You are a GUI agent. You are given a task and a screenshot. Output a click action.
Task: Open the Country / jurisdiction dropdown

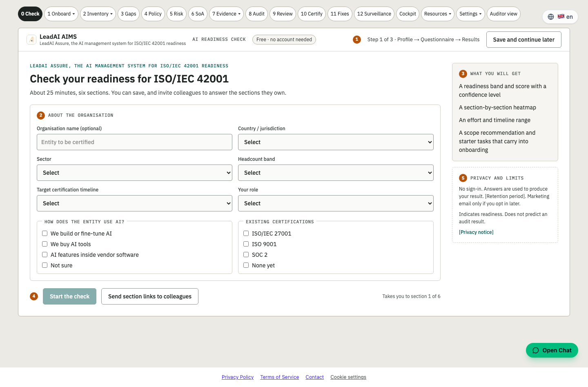336,142
